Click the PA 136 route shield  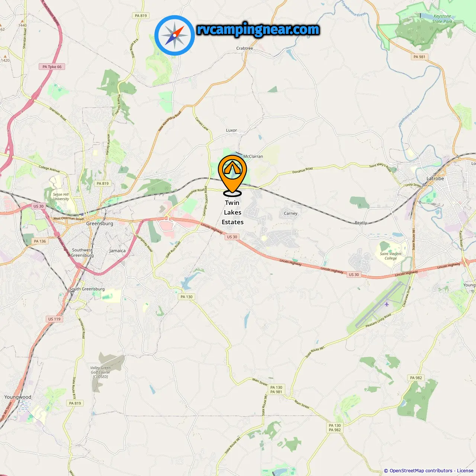(x=40, y=241)
